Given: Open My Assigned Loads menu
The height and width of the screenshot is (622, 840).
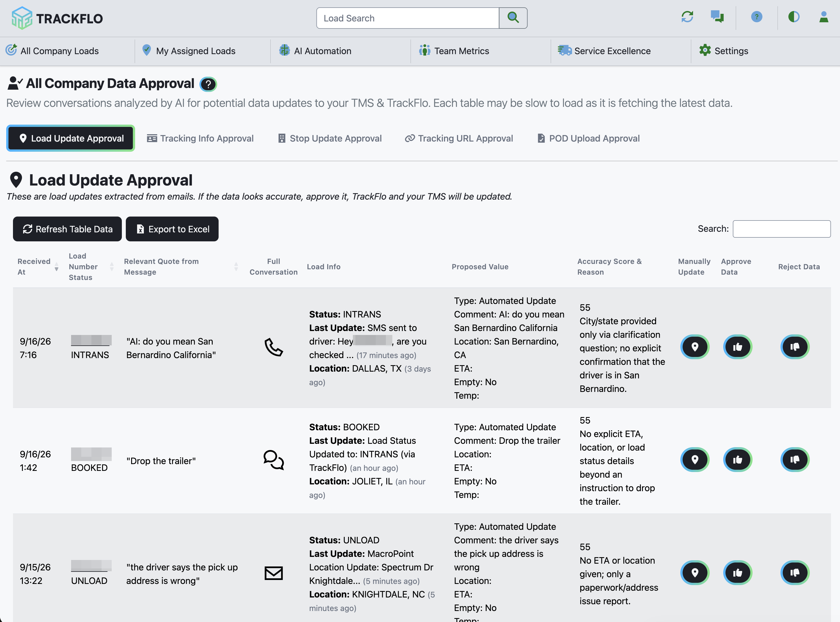Looking at the screenshot, I should point(189,51).
